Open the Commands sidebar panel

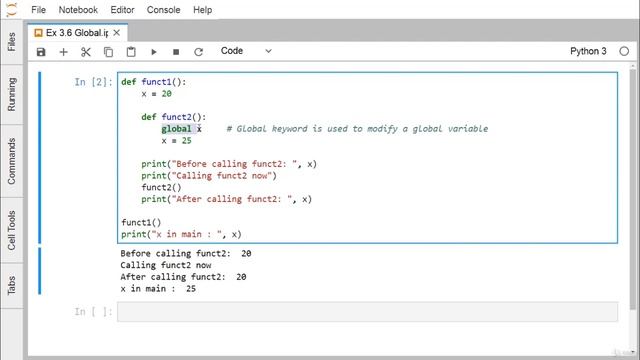(x=11, y=161)
